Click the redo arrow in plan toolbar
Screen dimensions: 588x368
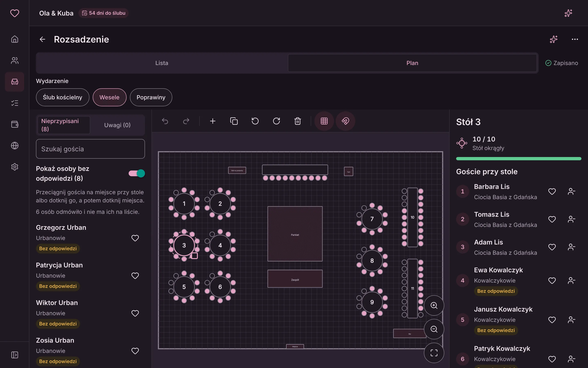(x=186, y=121)
